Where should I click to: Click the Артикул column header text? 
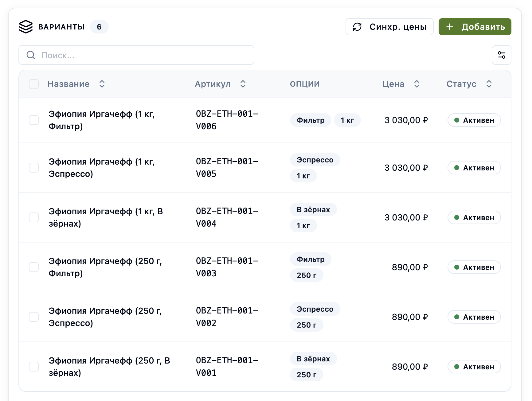213,84
